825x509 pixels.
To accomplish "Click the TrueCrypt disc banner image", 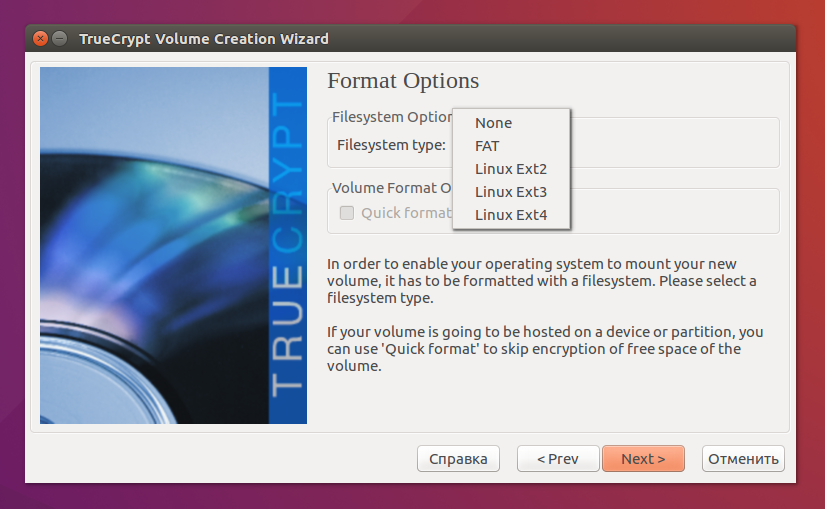I will (x=154, y=245).
